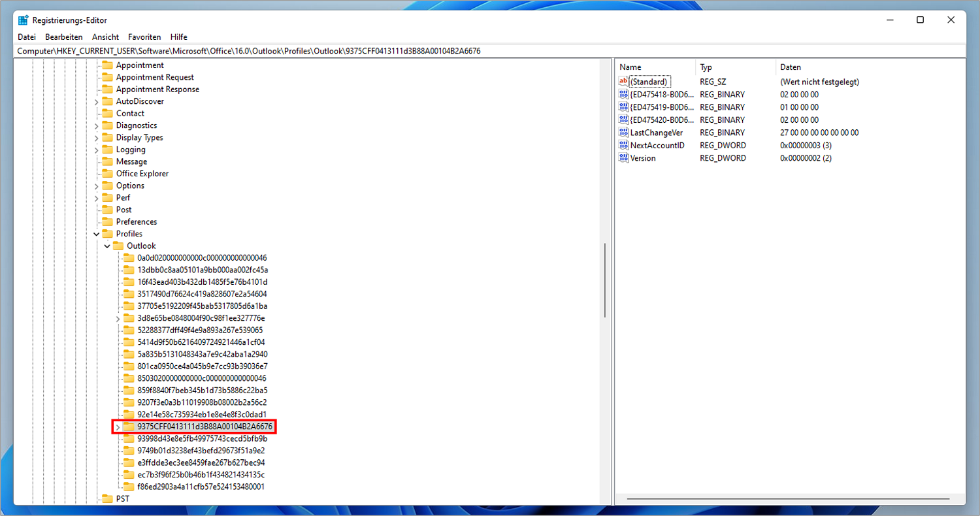Select the Appointment Response folder icon
980x516 pixels.
[x=107, y=89]
